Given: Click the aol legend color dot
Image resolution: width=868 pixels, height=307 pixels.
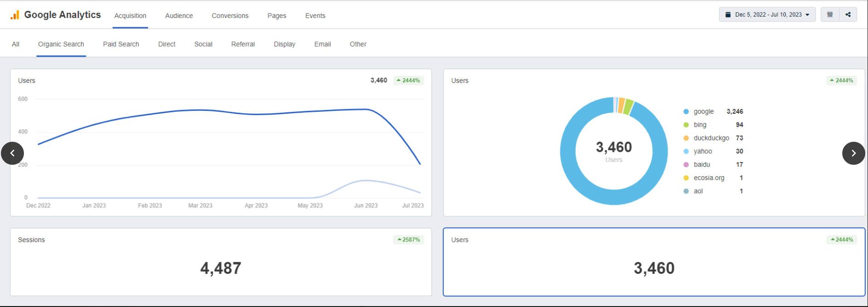Looking at the screenshot, I should coord(686,191).
